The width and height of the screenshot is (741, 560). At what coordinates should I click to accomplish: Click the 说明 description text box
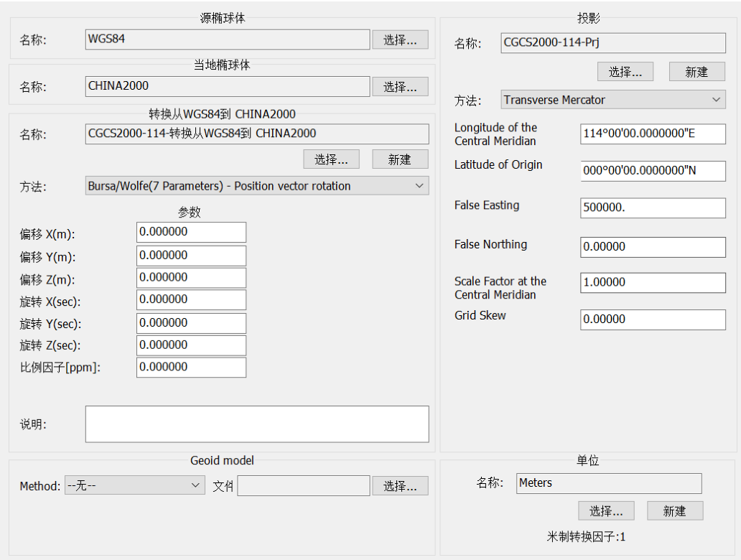(x=257, y=424)
